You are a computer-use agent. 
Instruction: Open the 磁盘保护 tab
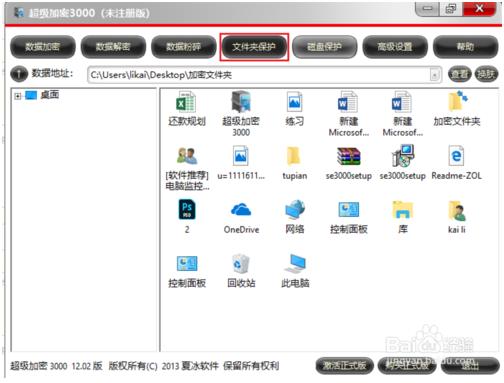[x=324, y=46]
